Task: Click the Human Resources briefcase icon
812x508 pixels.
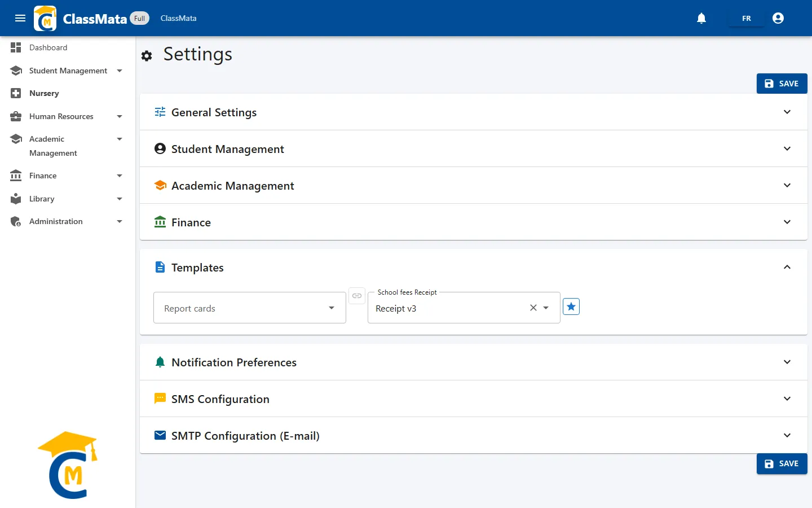Action: 16,116
